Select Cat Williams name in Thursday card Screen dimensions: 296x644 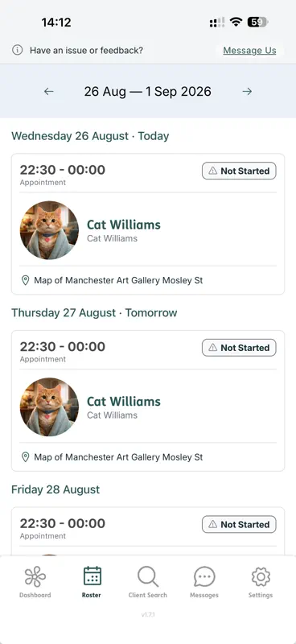coord(124,401)
